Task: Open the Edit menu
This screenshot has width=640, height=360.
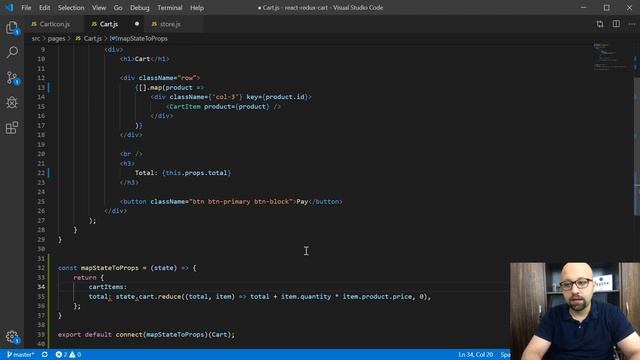Action: (44, 8)
